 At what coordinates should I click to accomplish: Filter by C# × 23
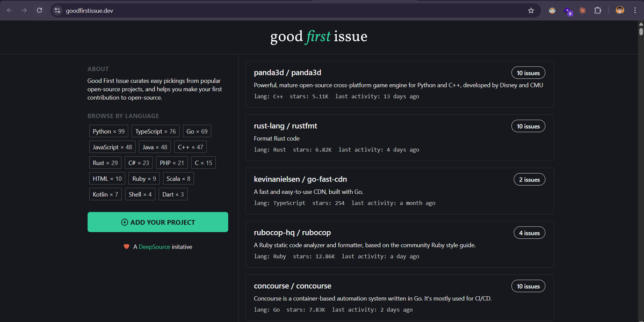139,163
